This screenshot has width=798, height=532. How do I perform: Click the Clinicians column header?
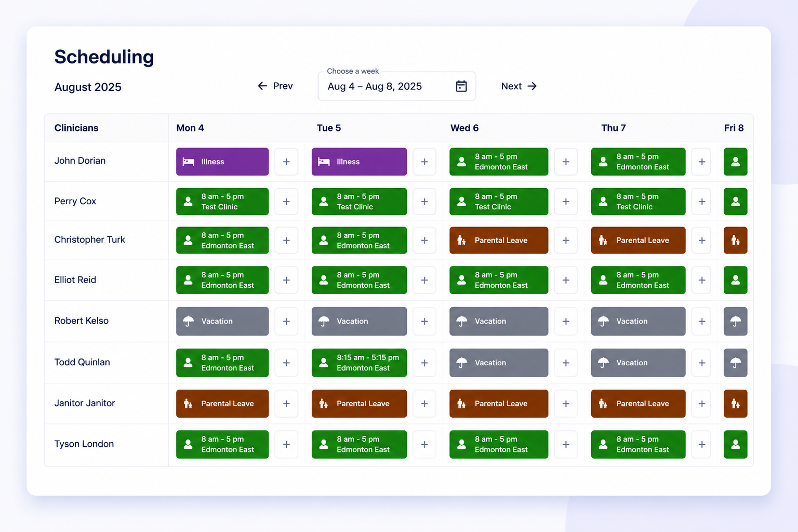click(x=76, y=128)
